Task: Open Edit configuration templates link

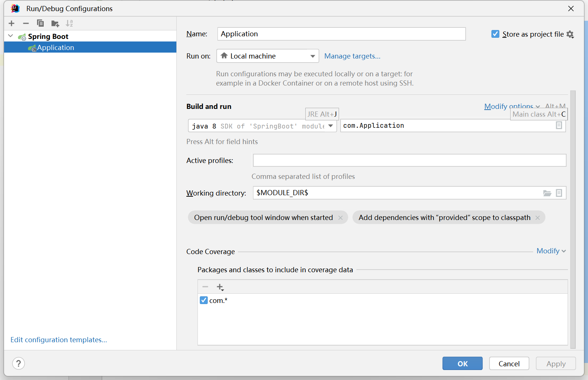Action: click(59, 340)
